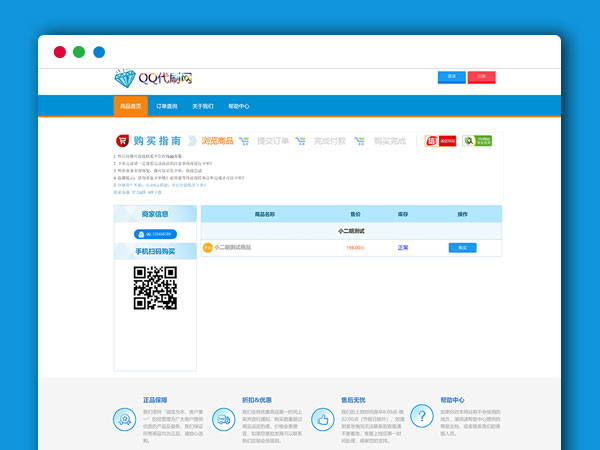Expand the 小二测试 category row
This screenshot has height=450, width=600.
351,231
